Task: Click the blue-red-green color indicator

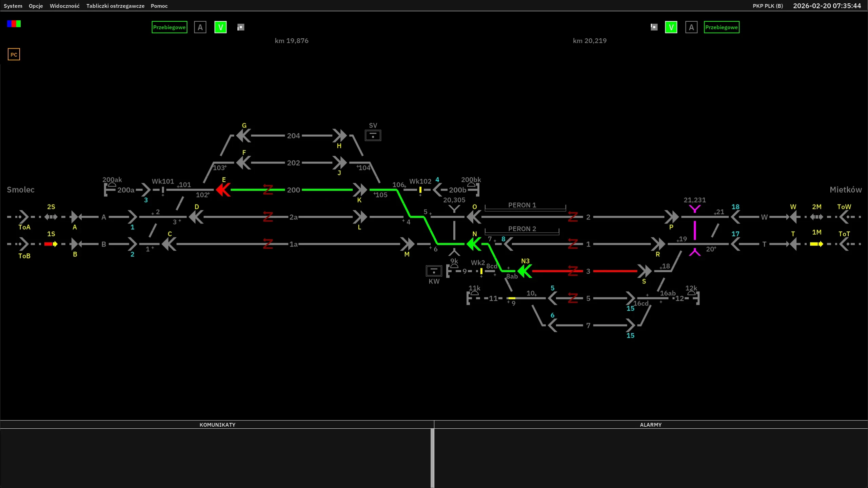Action: click(x=14, y=24)
